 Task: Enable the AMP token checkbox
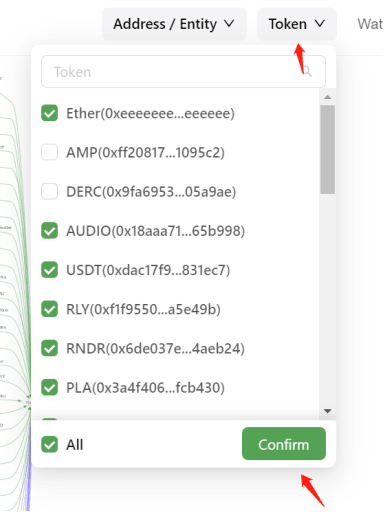[50, 152]
